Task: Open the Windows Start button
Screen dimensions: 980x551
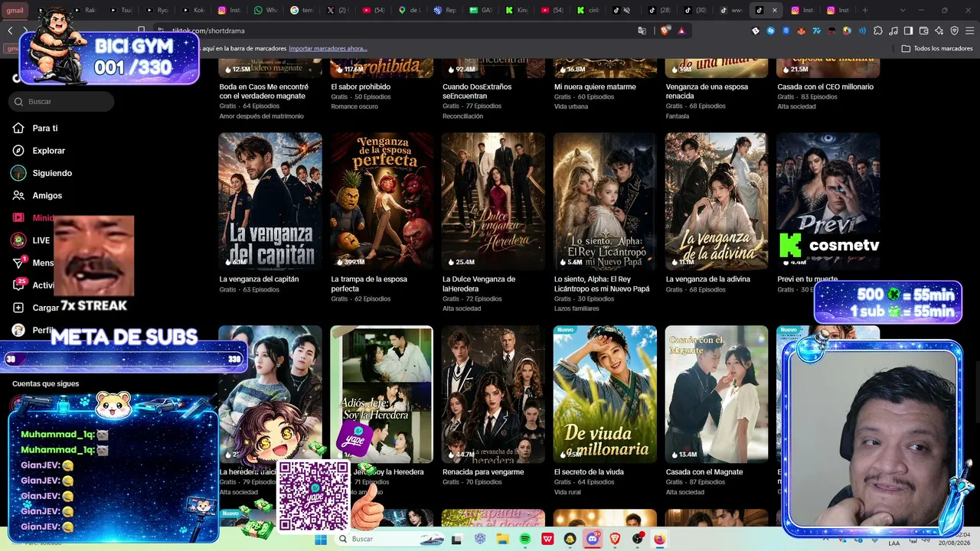Action: (x=321, y=539)
